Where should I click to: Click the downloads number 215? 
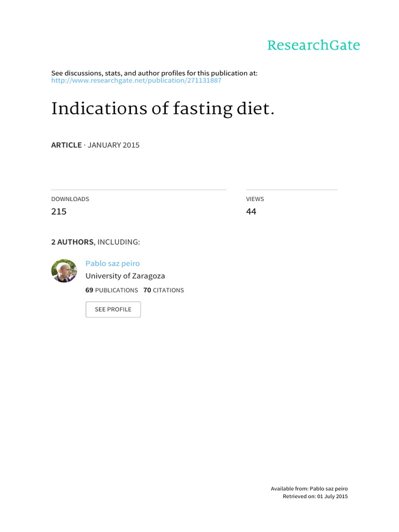click(59, 211)
